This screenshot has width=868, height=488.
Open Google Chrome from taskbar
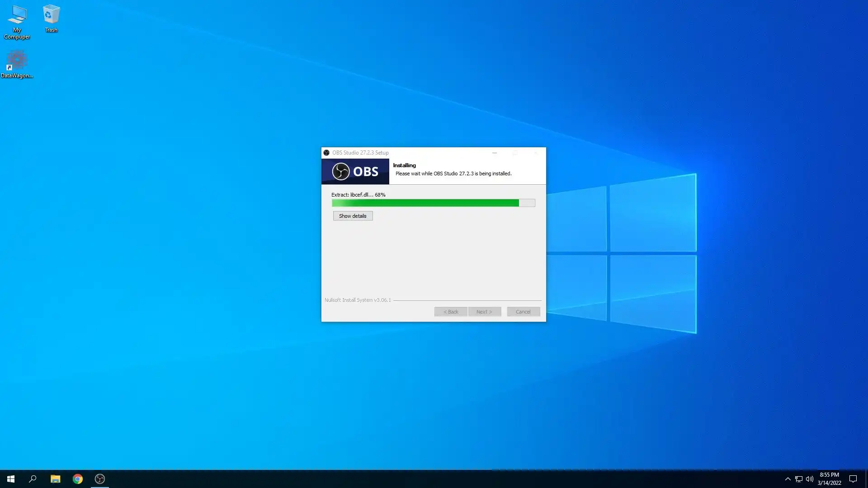[78, 479]
